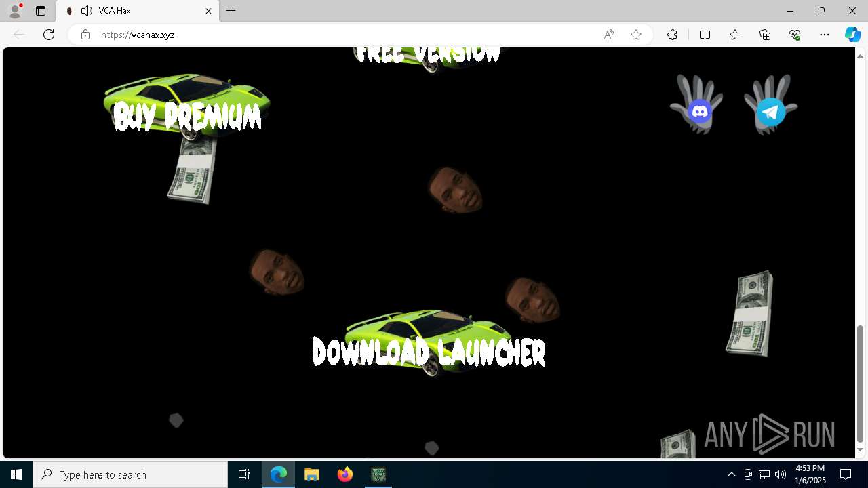The width and height of the screenshot is (868, 488).
Task: Refresh the page with reload icon
Action: pyautogui.click(x=49, y=35)
